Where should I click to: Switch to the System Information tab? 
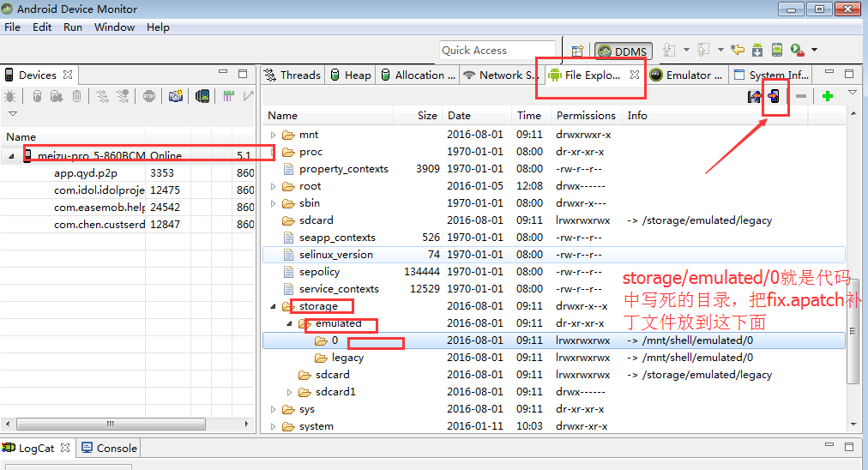771,75
